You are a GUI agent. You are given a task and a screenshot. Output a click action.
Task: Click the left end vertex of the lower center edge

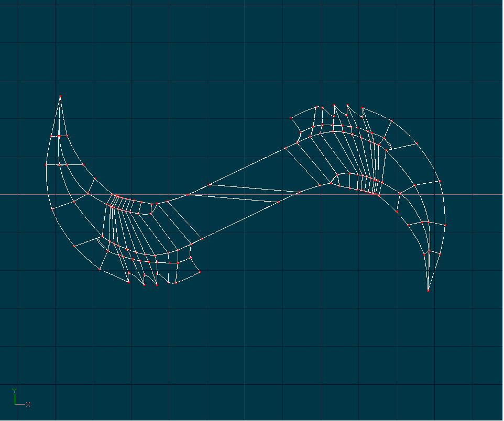click(x=188, y=194)
